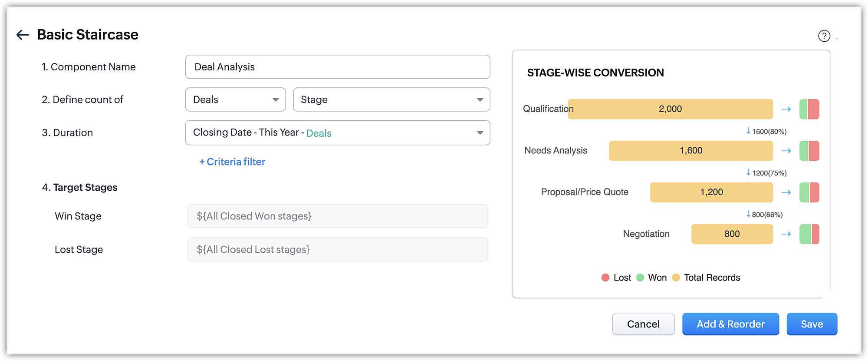Click the Win Stage input field
This screenshot has width=868, height=361.
[x=337, y=216]
